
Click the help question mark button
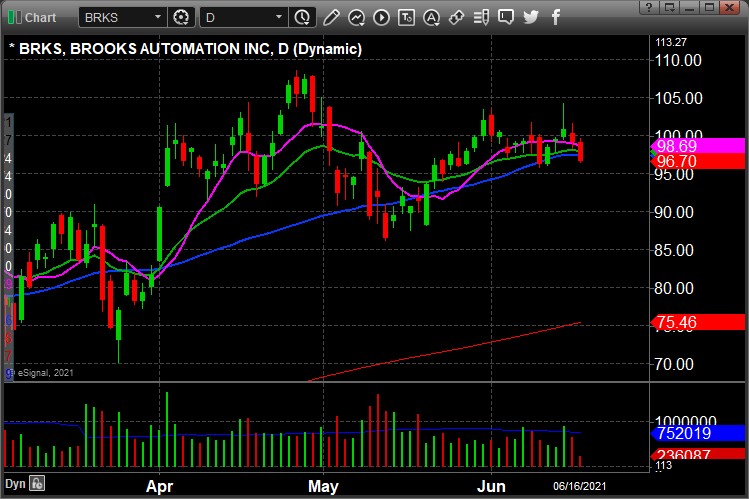click(648, 7)
